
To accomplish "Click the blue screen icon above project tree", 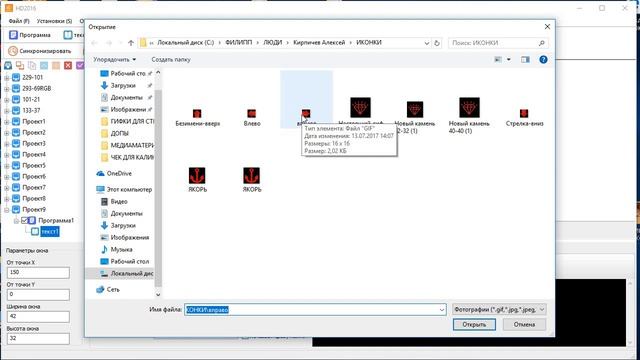I will pos(8,65).
